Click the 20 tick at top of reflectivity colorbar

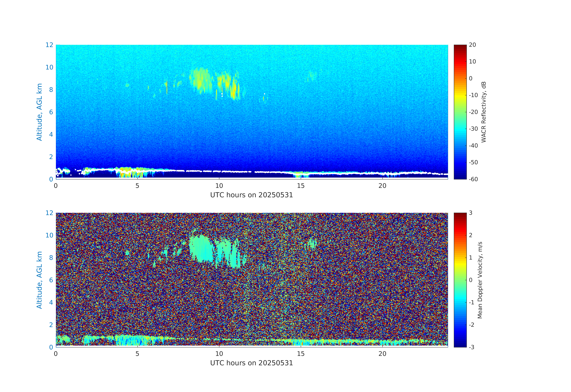[472, 45]
